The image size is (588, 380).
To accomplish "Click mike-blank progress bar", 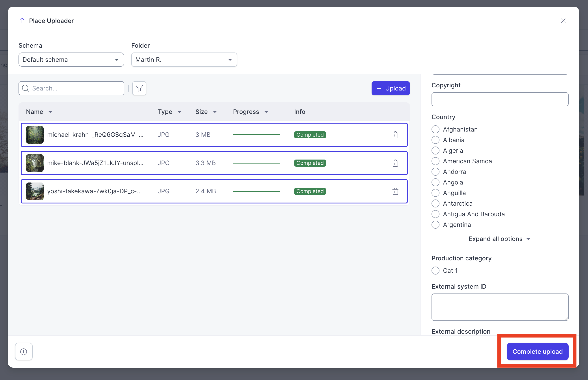I will tap(256, 163).
